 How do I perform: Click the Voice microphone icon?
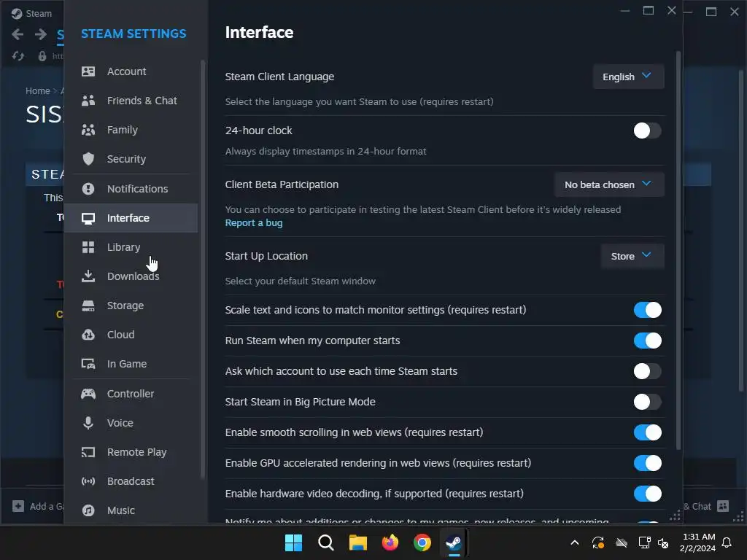pyautogui.click(x=88, y=423)
